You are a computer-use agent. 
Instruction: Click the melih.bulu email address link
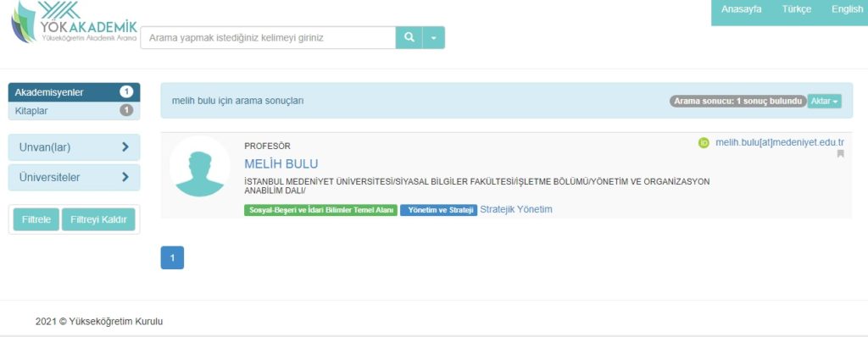click(x=780, y=143)
